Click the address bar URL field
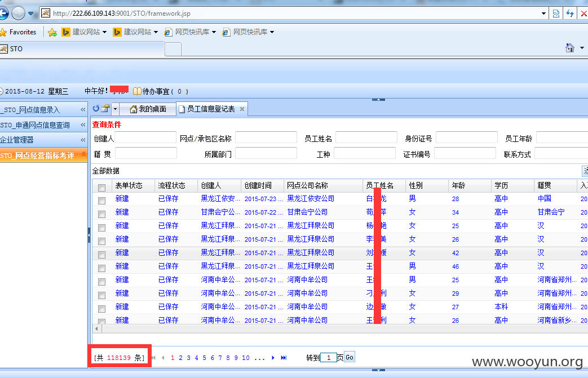This screenshot has width=588, height=378. click(x=289, y=14)
